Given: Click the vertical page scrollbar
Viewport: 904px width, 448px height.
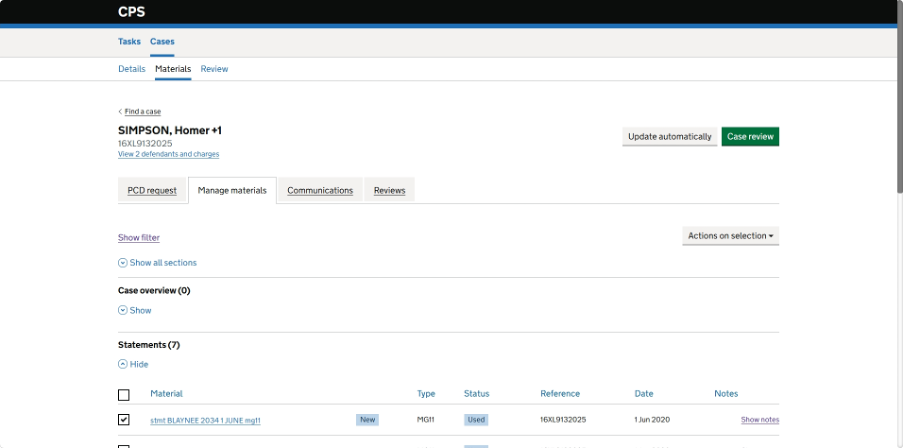Looking at the screenshot, I should click(900, 98).
